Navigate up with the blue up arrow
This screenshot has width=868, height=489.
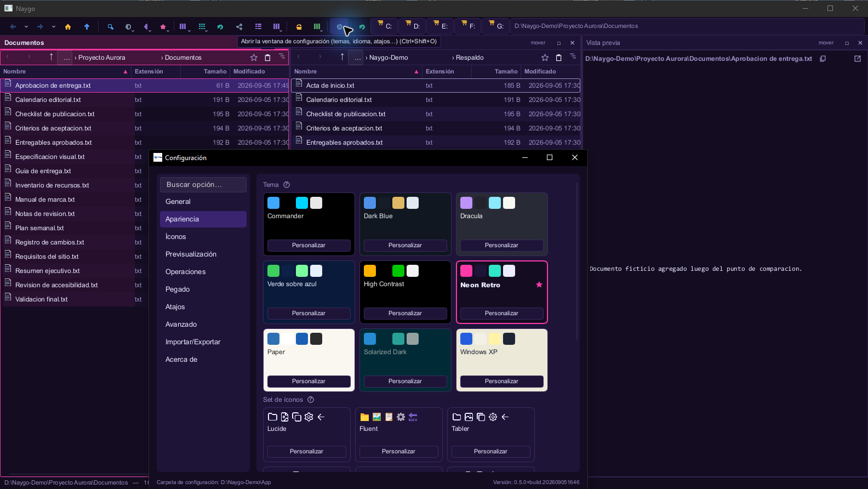click(87, 26)
